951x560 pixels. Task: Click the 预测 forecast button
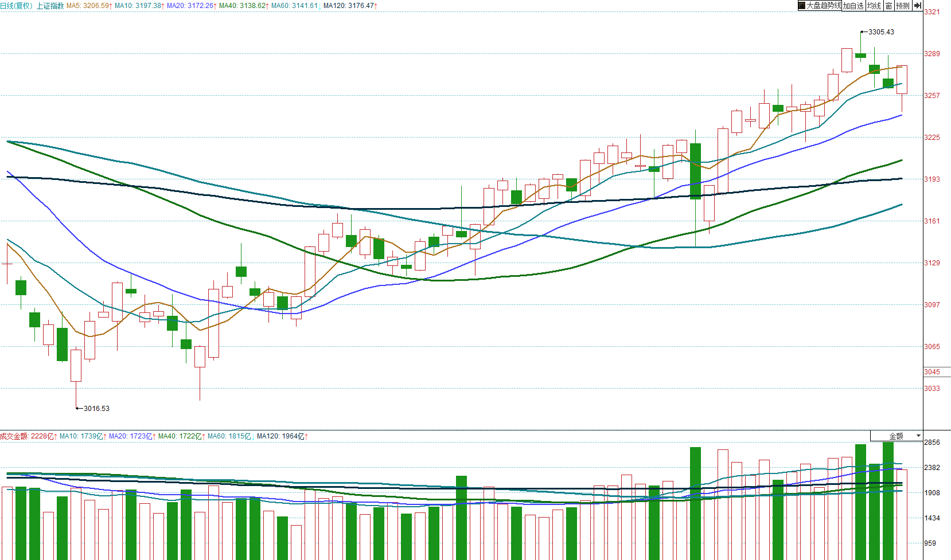903,6
